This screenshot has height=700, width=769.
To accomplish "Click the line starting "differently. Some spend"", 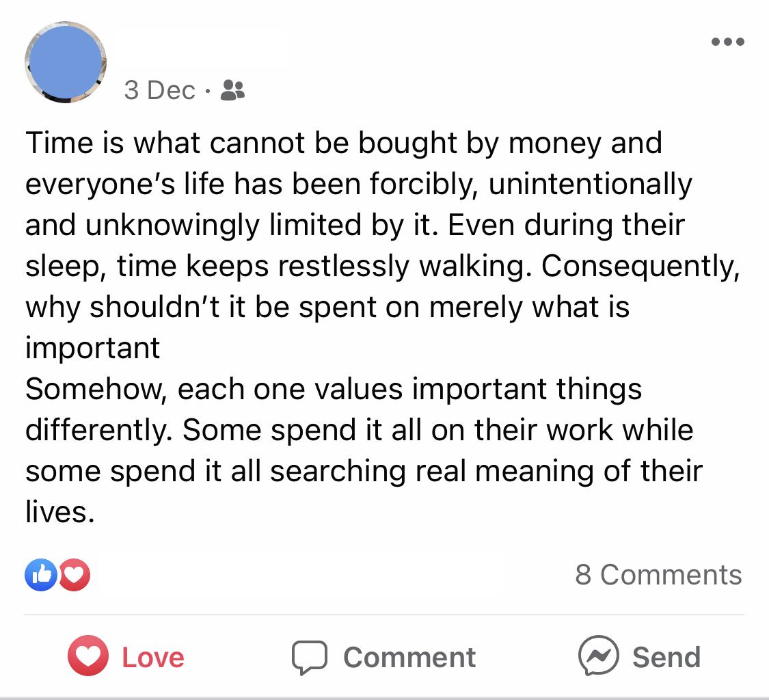I will point(359,430).
